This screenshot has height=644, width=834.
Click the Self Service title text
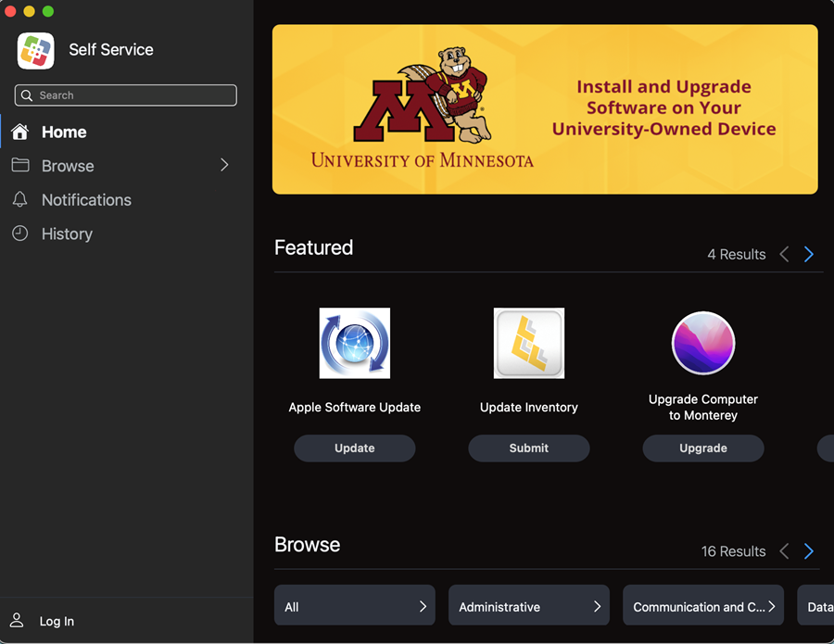tap(111, 49)
